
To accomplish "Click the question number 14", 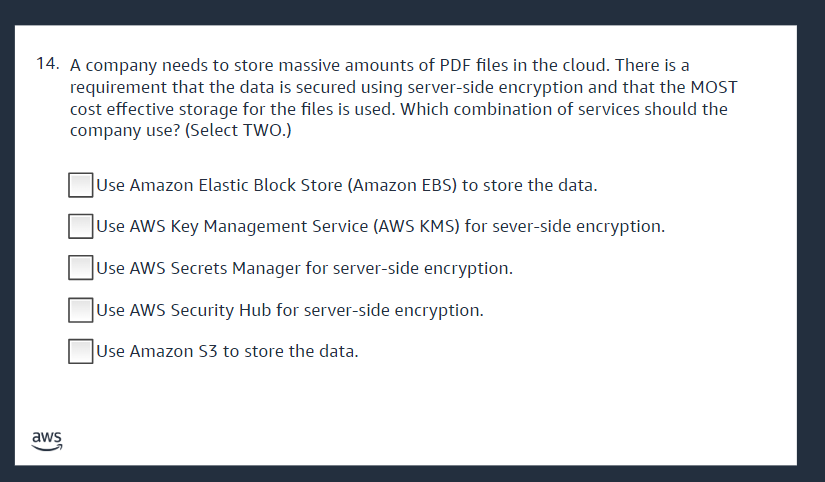I will click(47, 63).
